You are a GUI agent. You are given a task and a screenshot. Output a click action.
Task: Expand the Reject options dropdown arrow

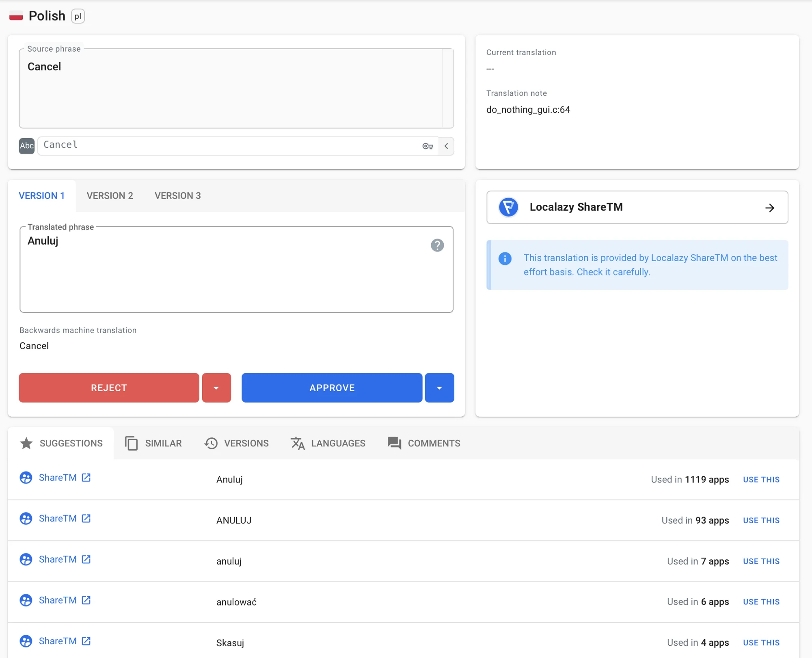tap(216, 388)
